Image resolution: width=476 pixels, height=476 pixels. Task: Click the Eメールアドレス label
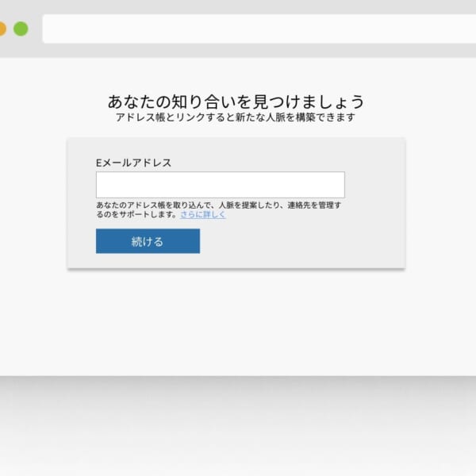133,163
